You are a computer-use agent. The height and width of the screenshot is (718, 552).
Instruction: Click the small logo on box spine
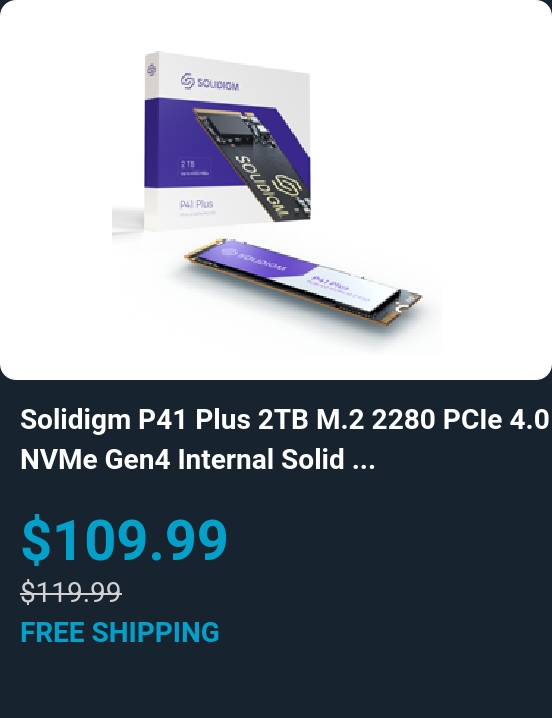152,70
